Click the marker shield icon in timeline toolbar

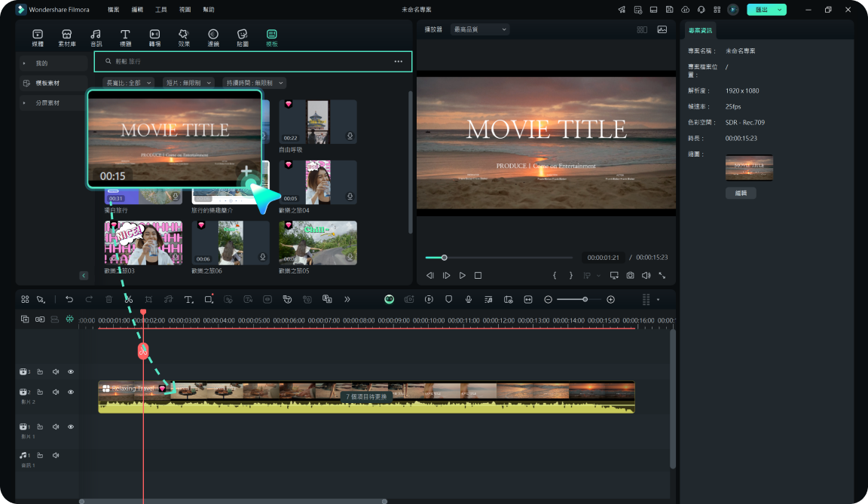[x=449, y=299]
